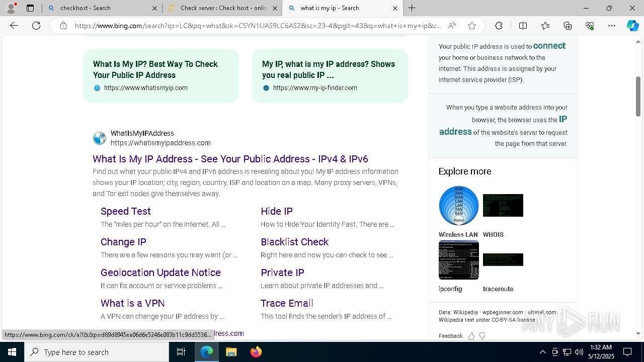Activate Read aloud icon in address bar

[x=452, y=26]
